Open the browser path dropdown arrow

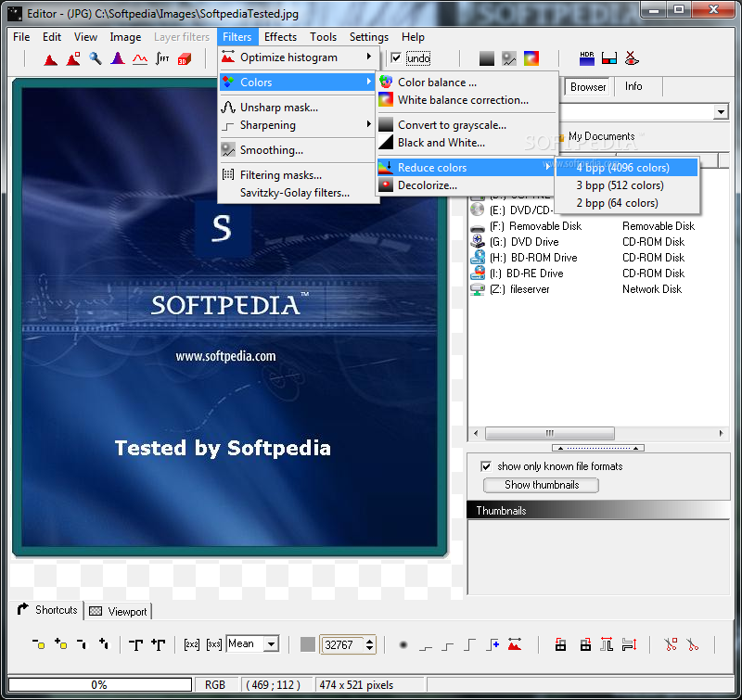(721, 112)
